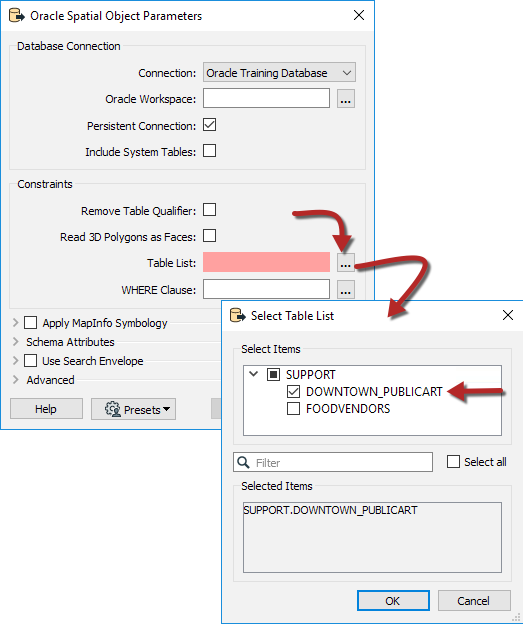Click the Help button

[46, 409]
